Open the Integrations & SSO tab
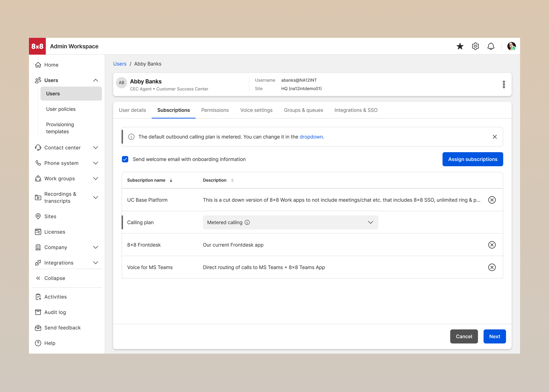The image size is (549, 392). (356, 110)
